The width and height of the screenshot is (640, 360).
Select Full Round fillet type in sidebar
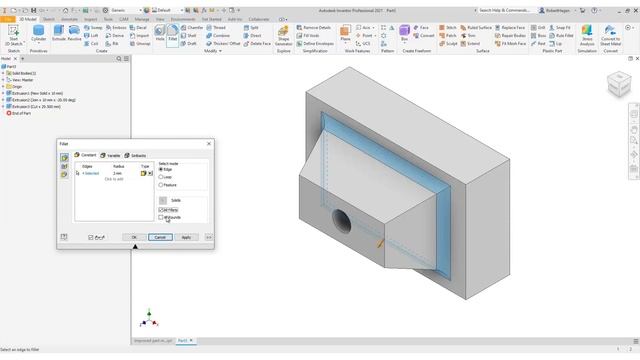pyautogui.click(x=64, y=175)
